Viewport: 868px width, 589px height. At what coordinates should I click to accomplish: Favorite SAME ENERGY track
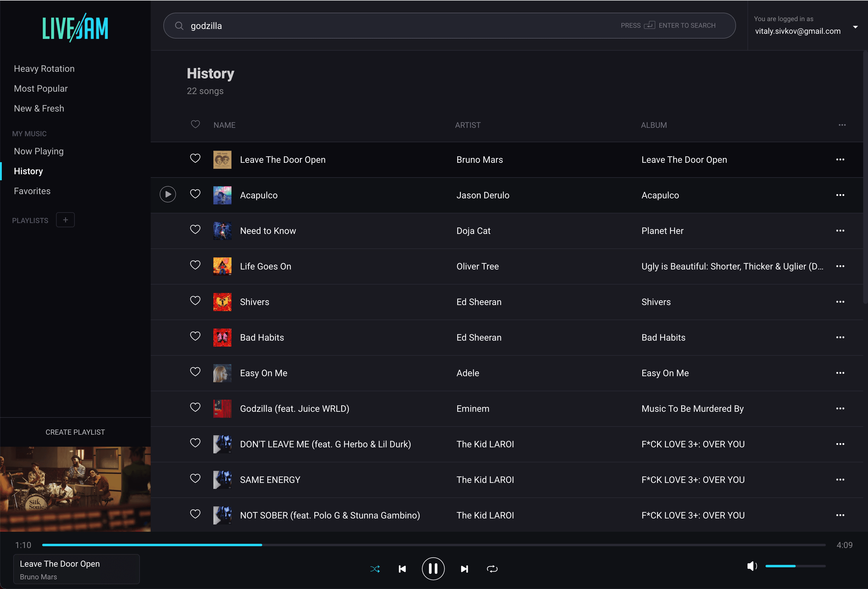click(195, 478)
